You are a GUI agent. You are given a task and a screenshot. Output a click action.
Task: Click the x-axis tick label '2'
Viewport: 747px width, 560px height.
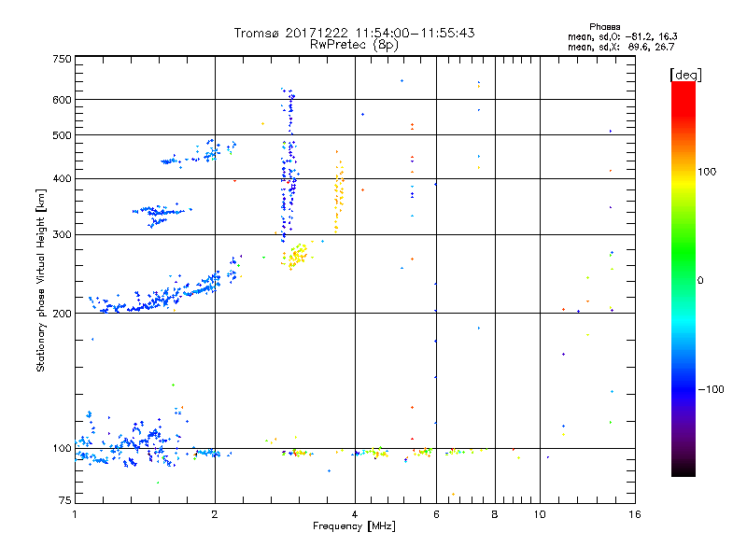pyautogui.click(x=215, y=514)
